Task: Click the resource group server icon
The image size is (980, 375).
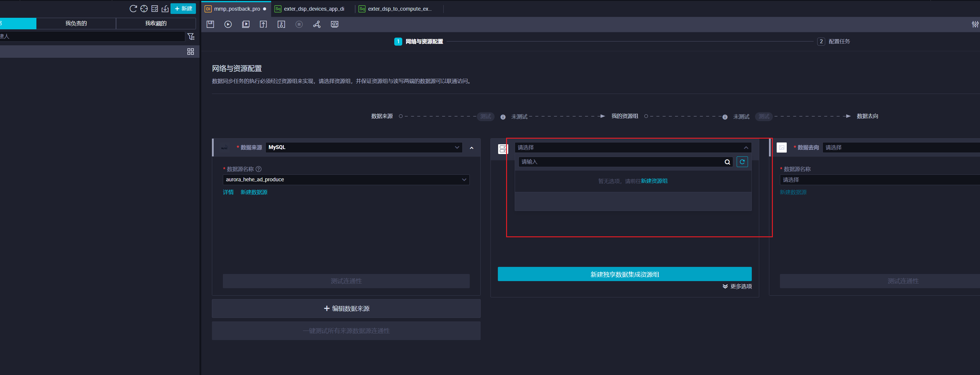Action: pos(503,149)
